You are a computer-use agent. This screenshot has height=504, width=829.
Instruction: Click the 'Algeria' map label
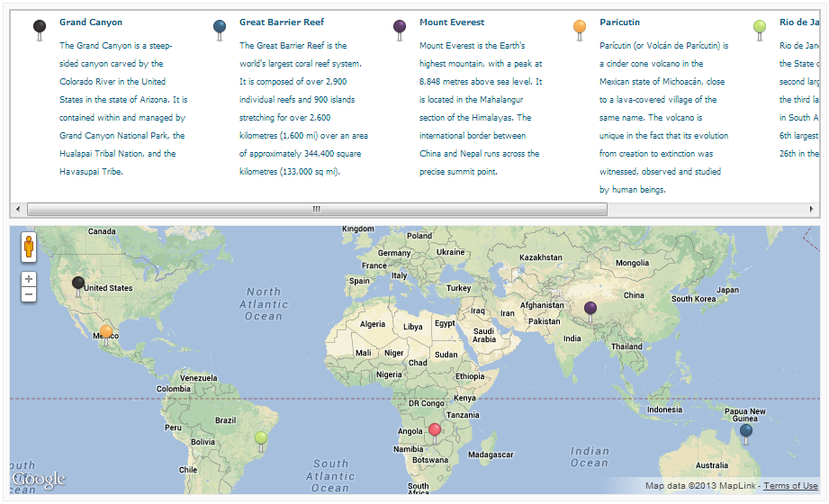pos(373,324)
